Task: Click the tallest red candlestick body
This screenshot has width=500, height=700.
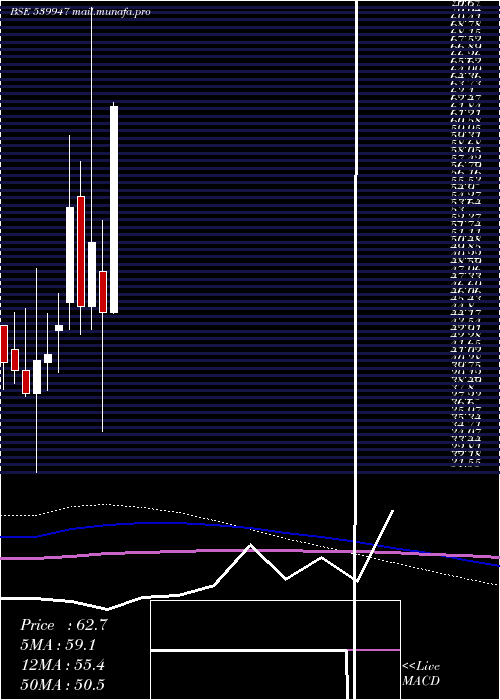Action: (x=81, y=251)
